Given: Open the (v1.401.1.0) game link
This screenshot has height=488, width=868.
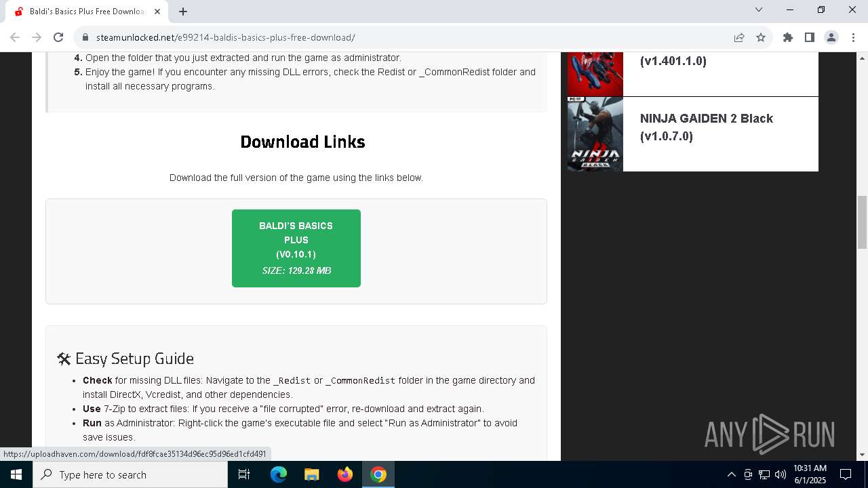Looking at the screenshot, I should coord(673,61).
